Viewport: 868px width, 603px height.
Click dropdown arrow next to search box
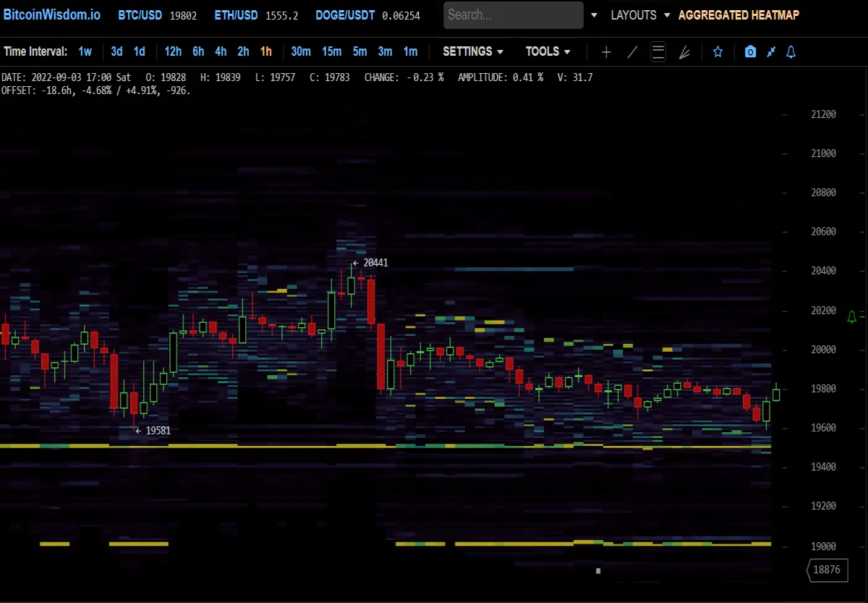tap(595, 15)
